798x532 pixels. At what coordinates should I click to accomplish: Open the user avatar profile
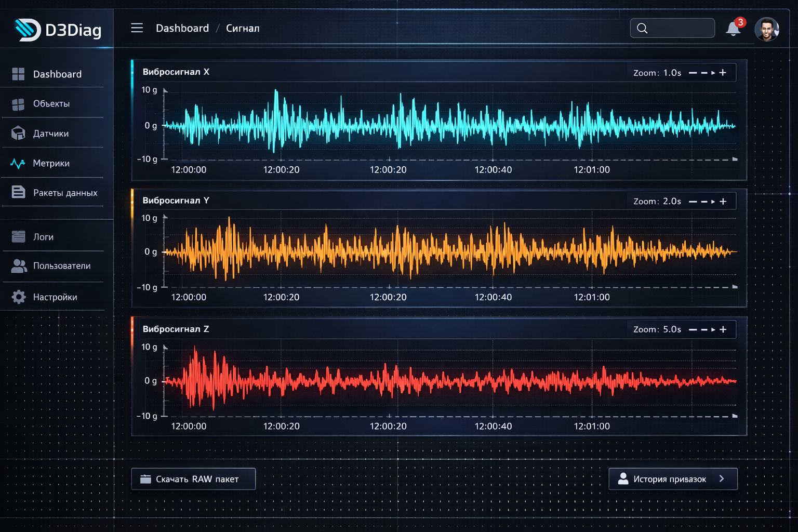767,29
